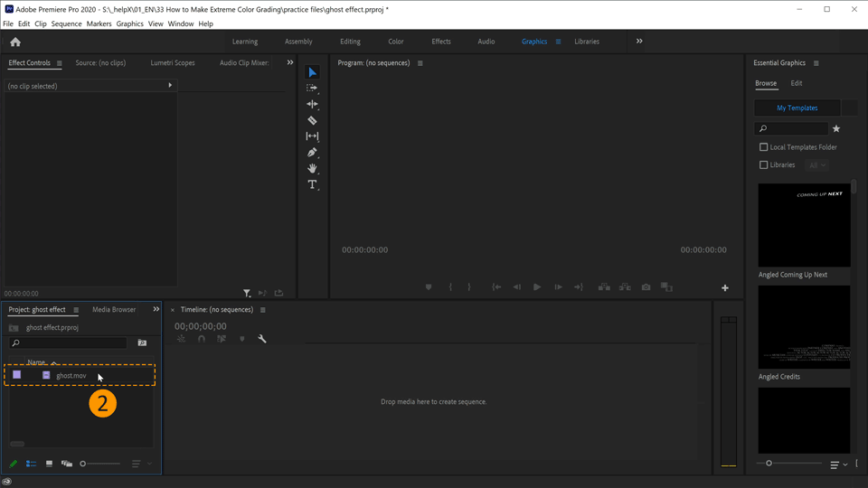Click the Lift button
This screenshot has width=868, height=488.
(604, 287)
